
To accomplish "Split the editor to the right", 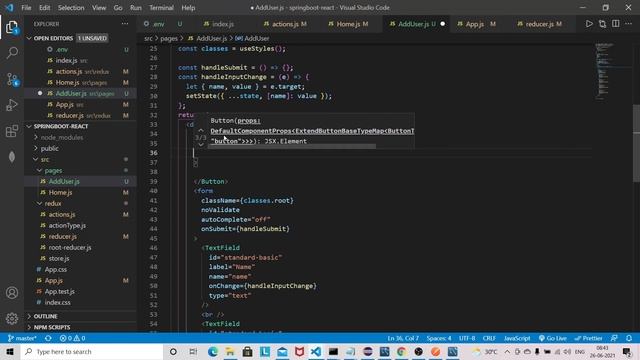I will (616, 24).
